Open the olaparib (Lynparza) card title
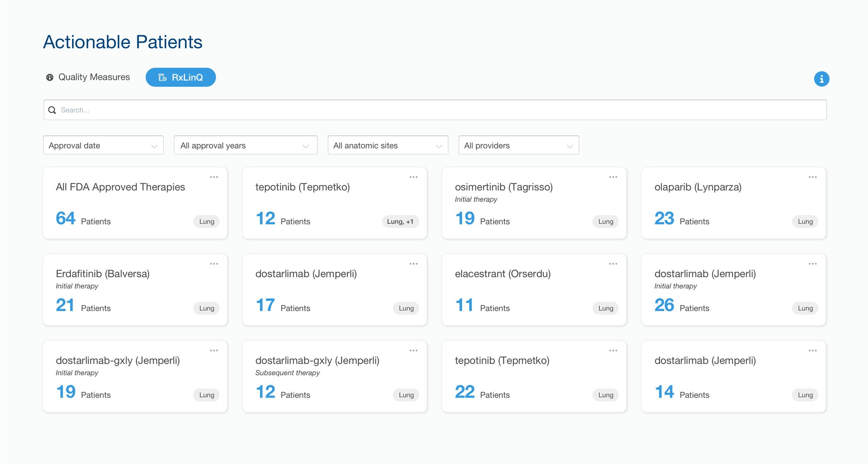The width and height of the screenshot is (868, 464). (698, 187)
